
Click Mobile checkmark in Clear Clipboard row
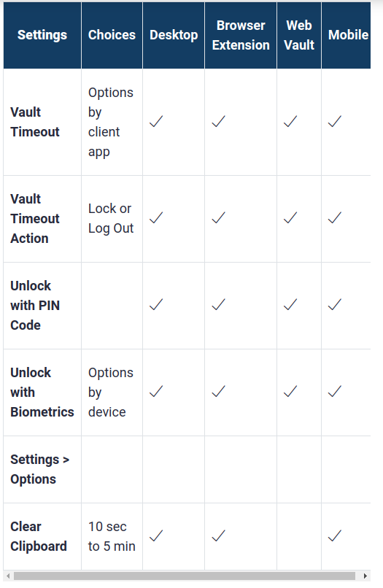coord(335,536)
